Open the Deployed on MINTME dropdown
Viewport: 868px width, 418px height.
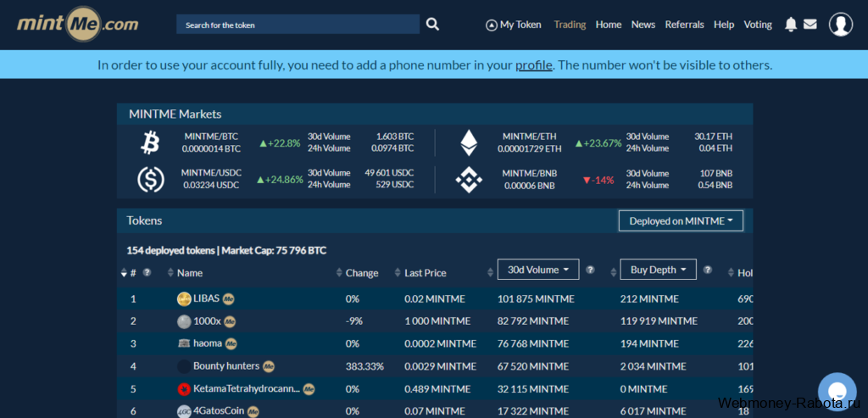pyautogui.click(x=681, y=221)
